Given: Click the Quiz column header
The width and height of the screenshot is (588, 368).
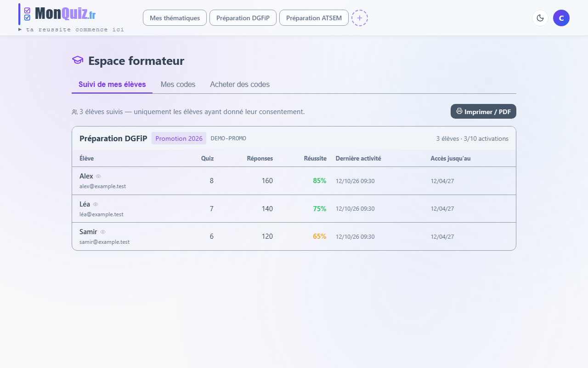Looking at the screenshot, I should pos(207,158).
